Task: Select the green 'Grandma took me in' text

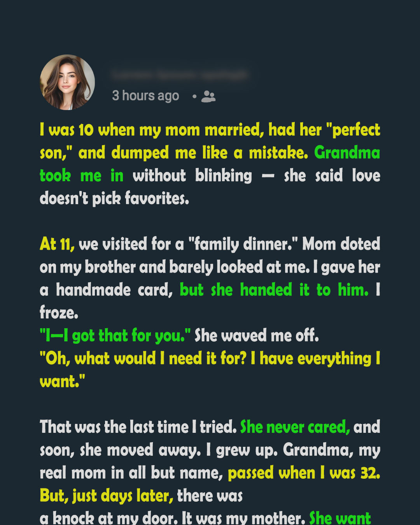Action: pyautogui.click(x=210, y=164)
